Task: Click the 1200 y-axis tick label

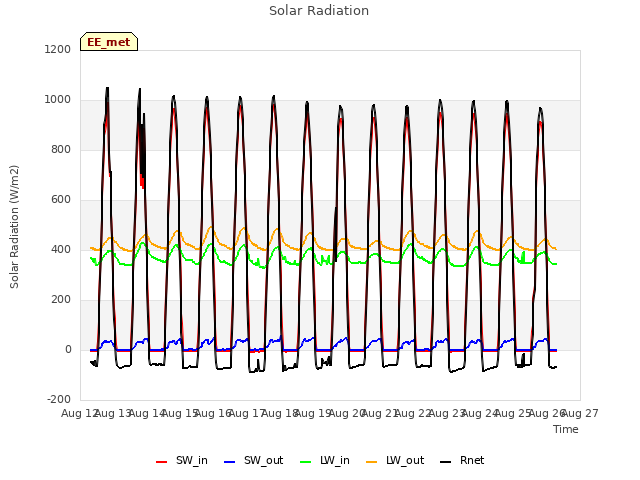Action: coord(58,49)
